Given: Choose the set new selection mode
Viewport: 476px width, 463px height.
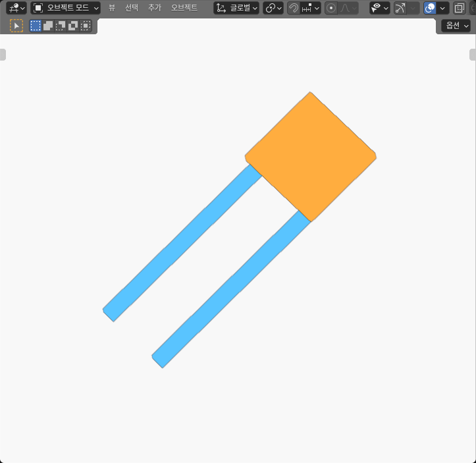Looking at the screenshot, I should 36,26.
